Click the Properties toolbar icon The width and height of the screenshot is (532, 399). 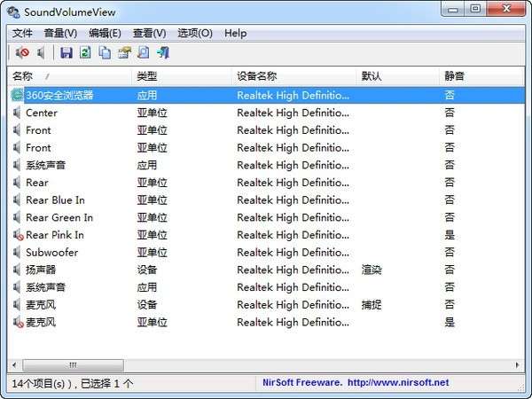click(x=124, y=52)
